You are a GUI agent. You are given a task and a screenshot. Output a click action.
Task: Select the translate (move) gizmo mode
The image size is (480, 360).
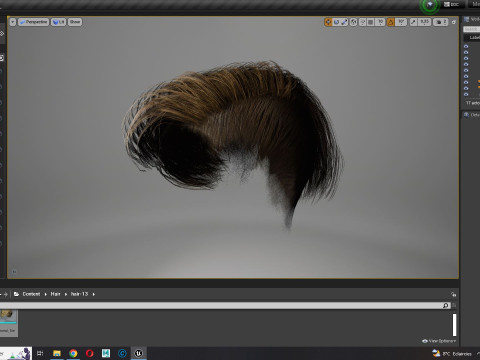pos(328,22)
